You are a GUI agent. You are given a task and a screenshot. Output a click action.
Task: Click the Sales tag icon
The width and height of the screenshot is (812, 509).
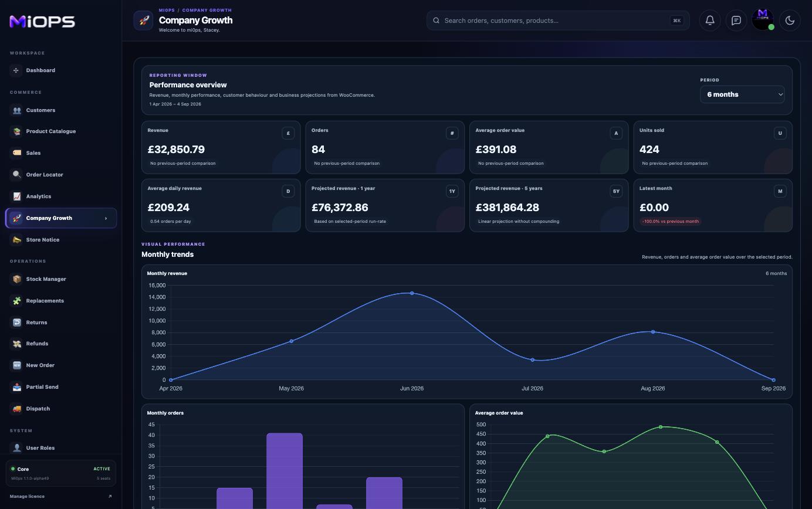point(16,153)
